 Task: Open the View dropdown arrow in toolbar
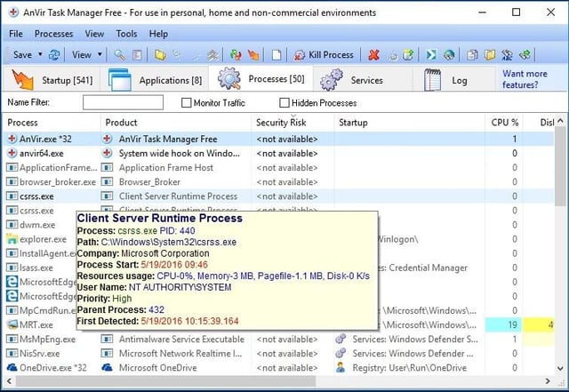(x=100, y=54)
